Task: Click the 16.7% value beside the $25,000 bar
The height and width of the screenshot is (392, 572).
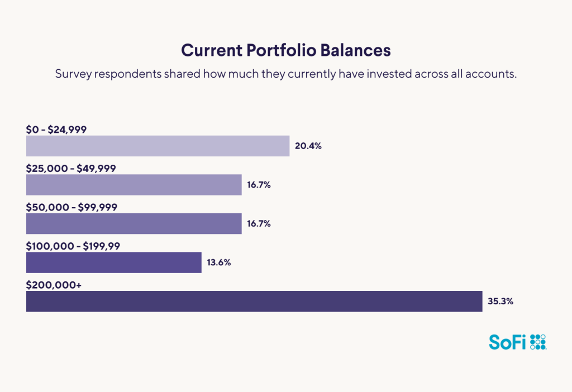Action: (260, 185)
